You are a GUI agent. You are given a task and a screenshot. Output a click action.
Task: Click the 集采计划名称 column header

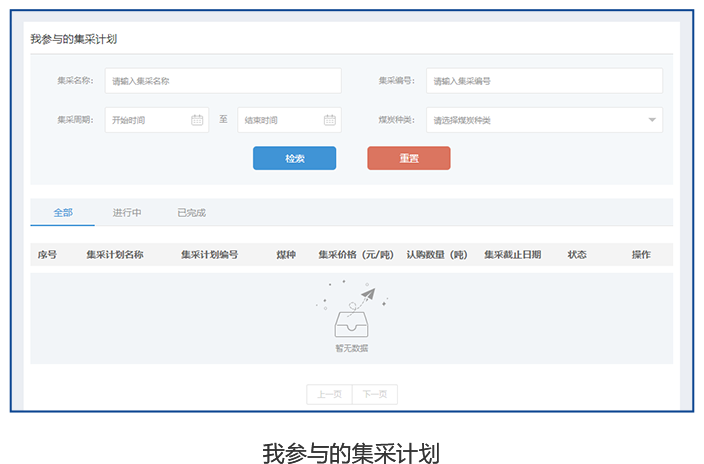pos(115,255)
